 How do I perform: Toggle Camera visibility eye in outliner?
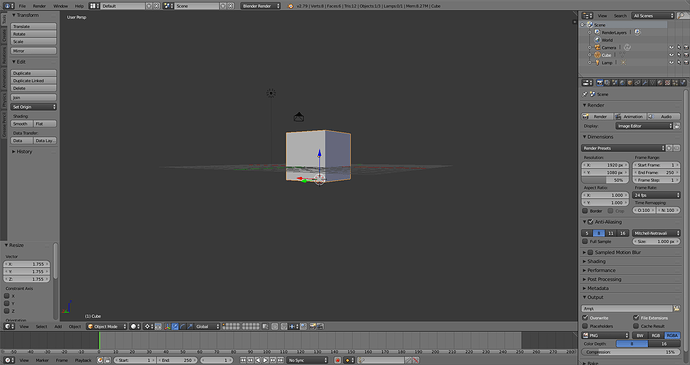pyautogui.click(x=671, y=48)
